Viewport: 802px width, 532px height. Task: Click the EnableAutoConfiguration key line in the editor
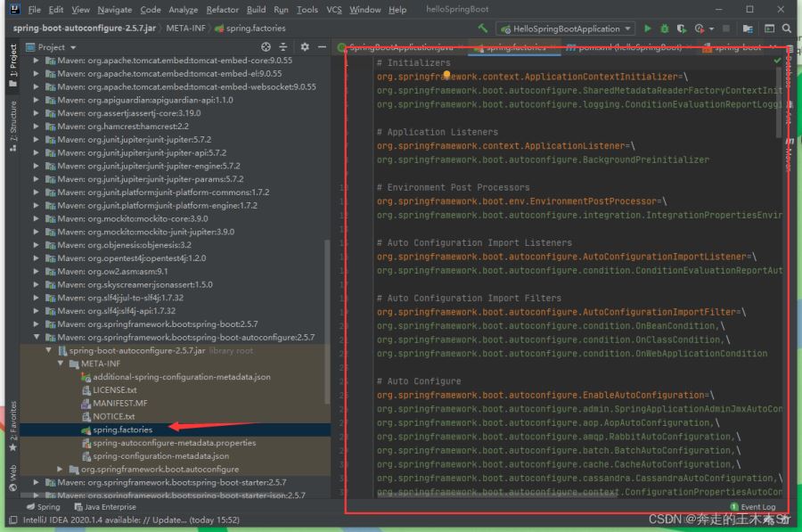[545, 395]
